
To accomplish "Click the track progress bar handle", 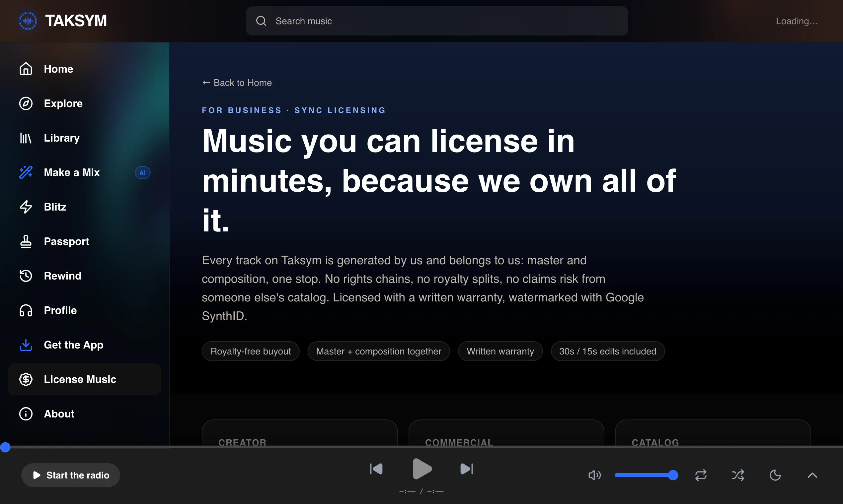I will (5, 448).
